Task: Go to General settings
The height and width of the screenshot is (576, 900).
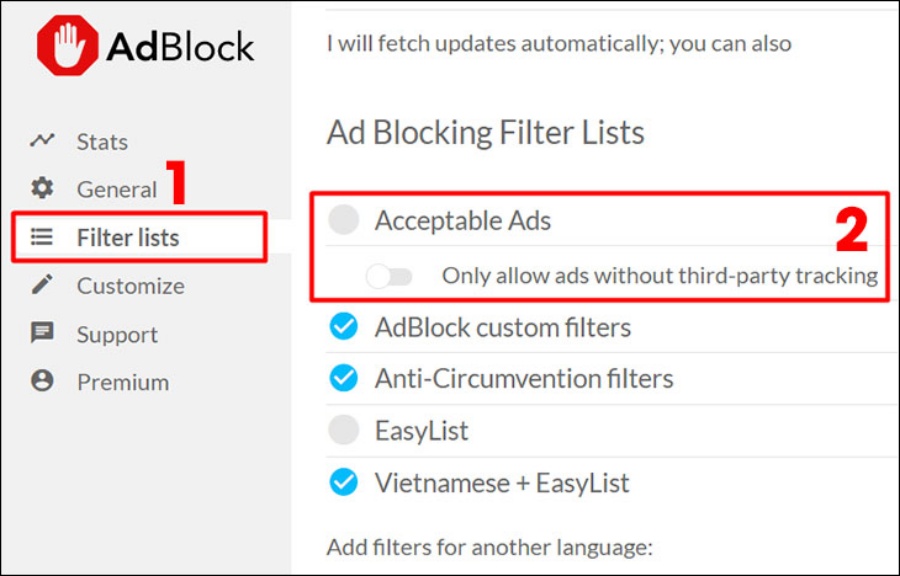Action: pos(116,189)
